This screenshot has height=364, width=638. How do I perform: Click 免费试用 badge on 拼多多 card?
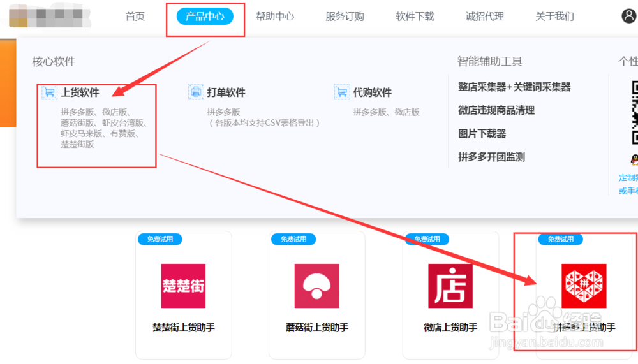[560, 239]
